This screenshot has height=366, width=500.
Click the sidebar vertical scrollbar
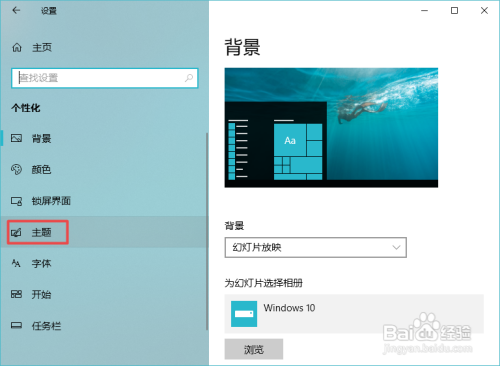[207, 231]
